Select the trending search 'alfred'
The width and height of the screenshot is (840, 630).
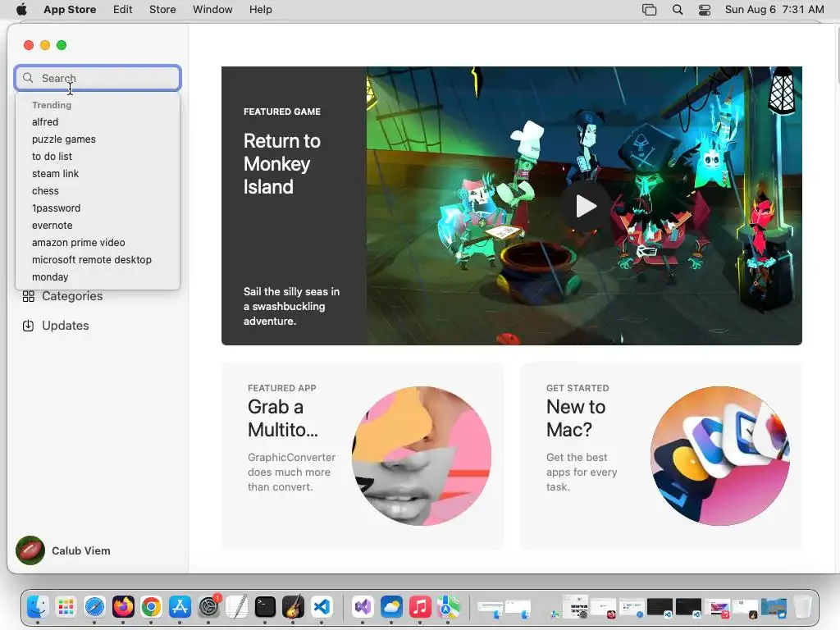pyautogui.click(x=45, y=122)
